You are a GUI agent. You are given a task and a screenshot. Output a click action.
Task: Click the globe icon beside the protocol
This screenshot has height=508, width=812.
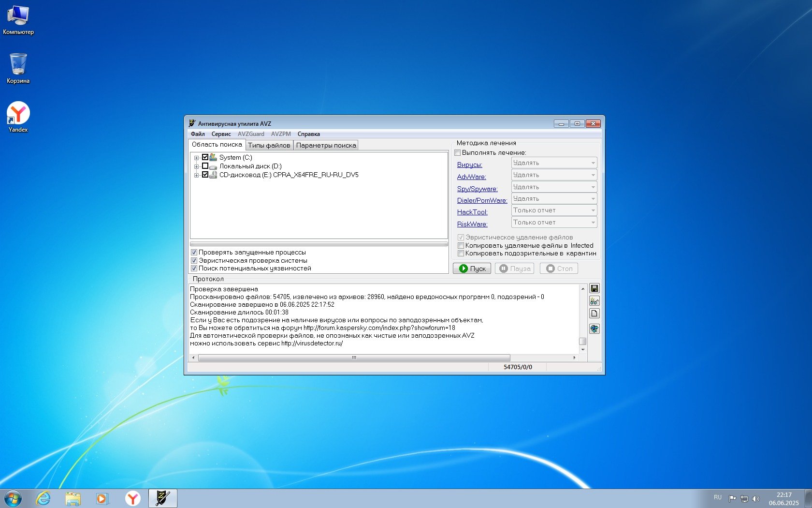594,329
